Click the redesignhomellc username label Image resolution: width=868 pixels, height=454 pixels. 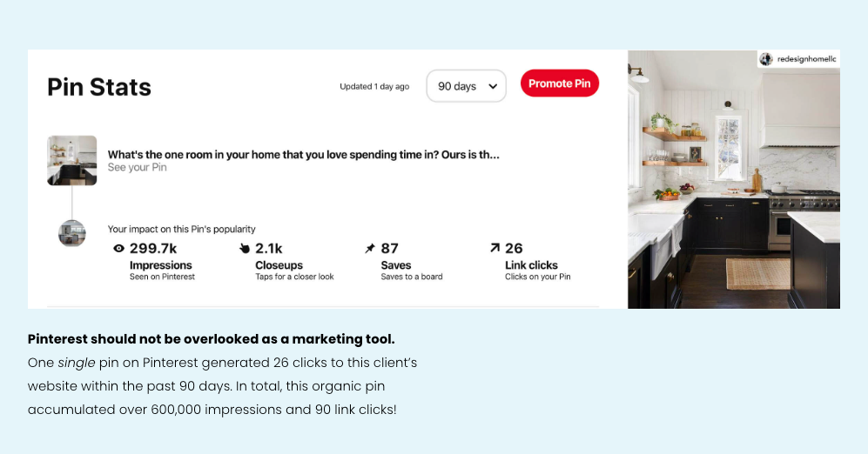tap(805, 59)
